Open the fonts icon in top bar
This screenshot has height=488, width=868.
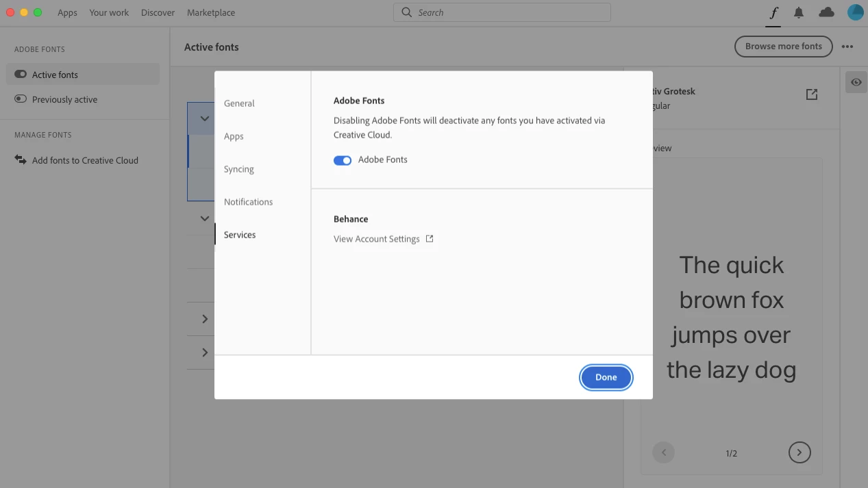tap(773, 12)
